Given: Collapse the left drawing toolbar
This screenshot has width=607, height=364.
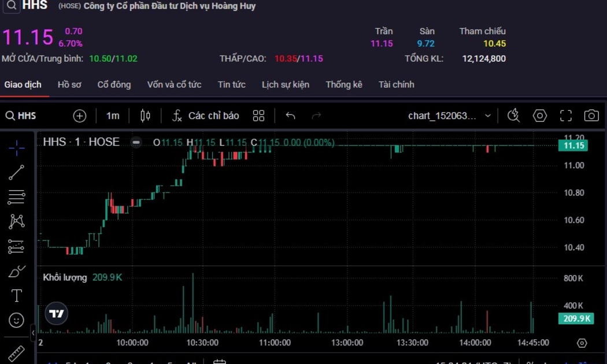Looking at the screenshot, I should tap(33, 333).
